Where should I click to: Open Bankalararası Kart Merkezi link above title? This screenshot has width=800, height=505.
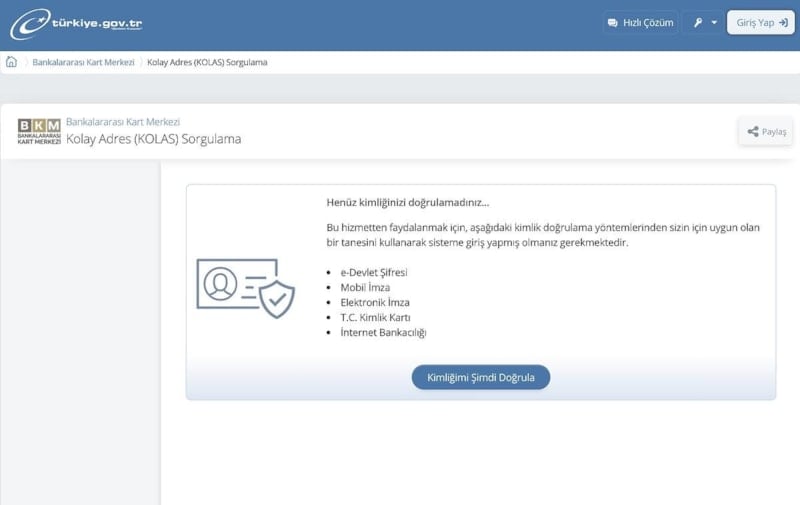[122, 122]
